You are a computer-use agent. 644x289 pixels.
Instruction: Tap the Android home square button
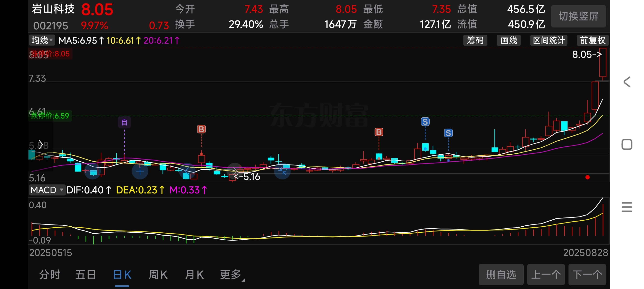(x=627, y=144)
